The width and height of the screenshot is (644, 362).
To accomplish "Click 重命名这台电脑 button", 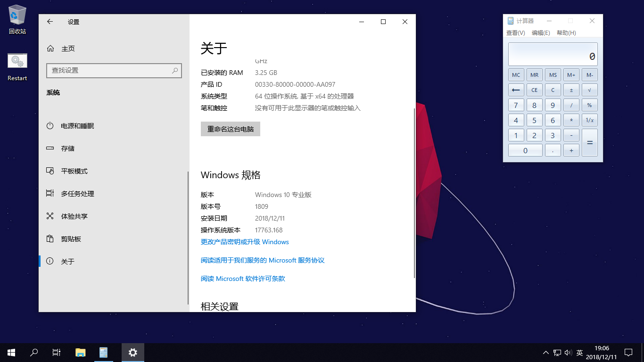I will (x=231, y=129).
